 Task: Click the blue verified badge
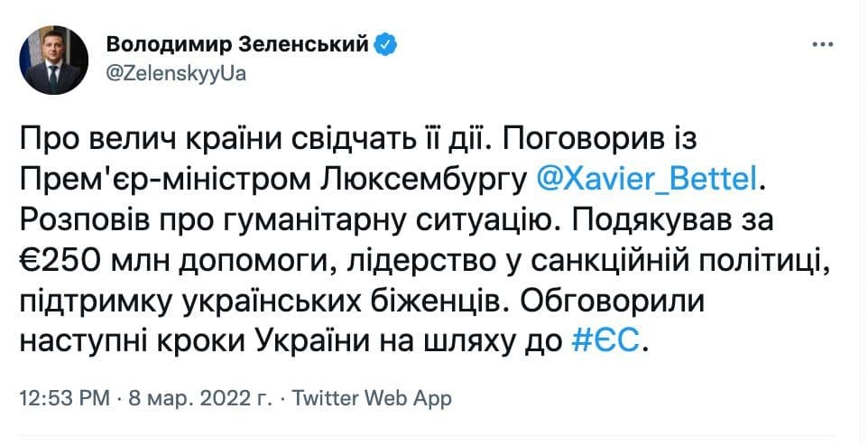(385, 43)
